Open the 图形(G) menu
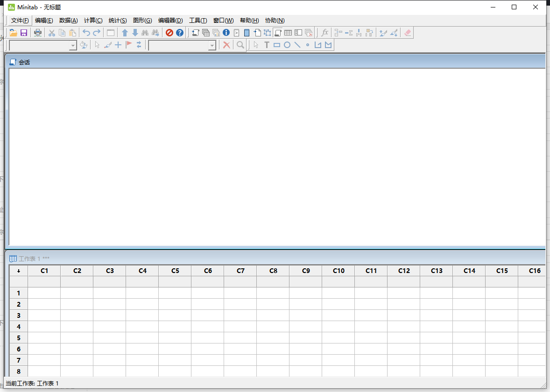The height and width of the screenshot is (392, 550). click(142, 21)
